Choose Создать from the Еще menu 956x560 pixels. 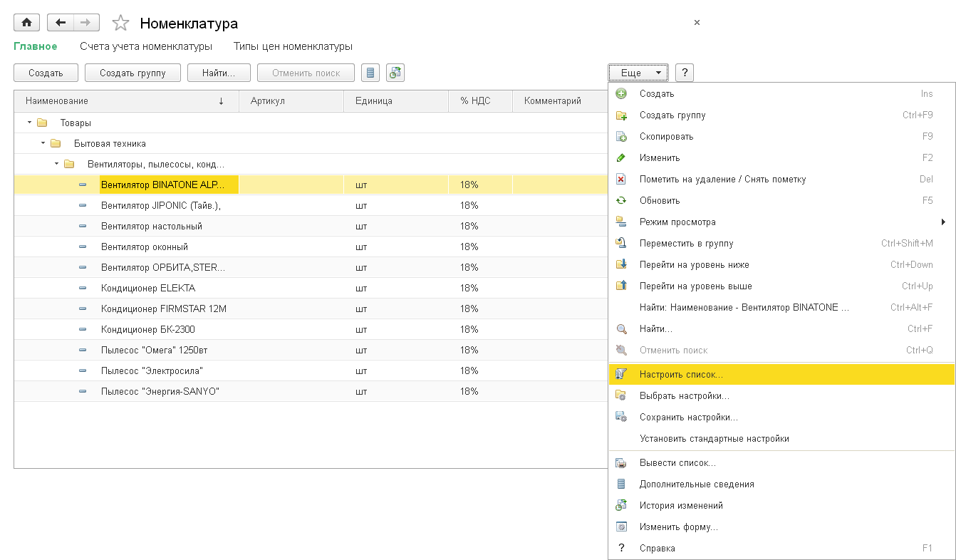[781, 94]
